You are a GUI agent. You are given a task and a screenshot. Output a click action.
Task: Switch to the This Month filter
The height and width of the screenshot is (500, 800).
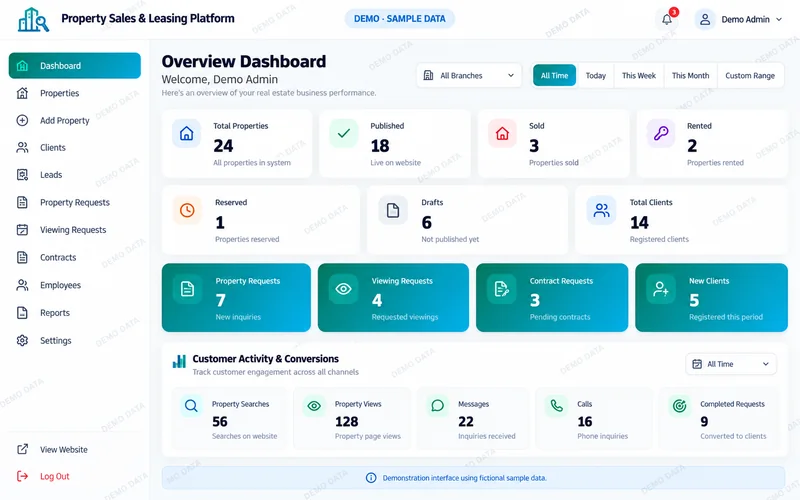[x=690, y=76]
